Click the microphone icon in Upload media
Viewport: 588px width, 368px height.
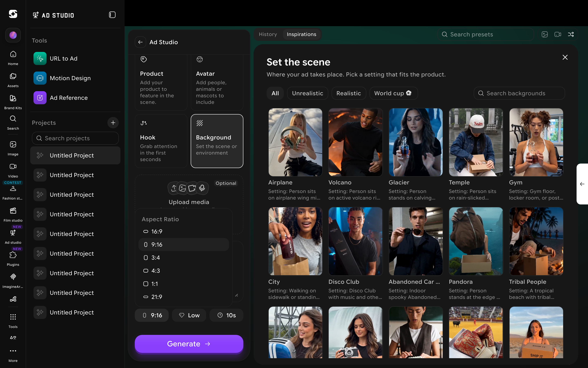click(202, 188)
